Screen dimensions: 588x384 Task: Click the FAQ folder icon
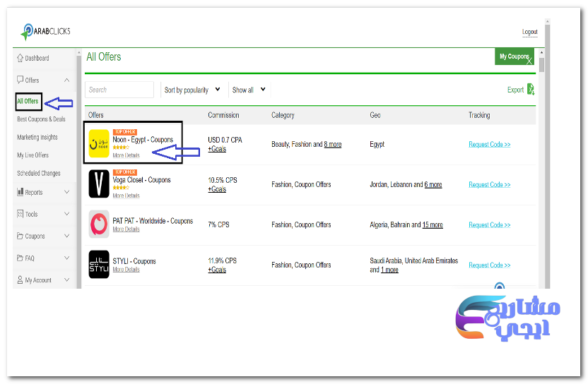20,258
